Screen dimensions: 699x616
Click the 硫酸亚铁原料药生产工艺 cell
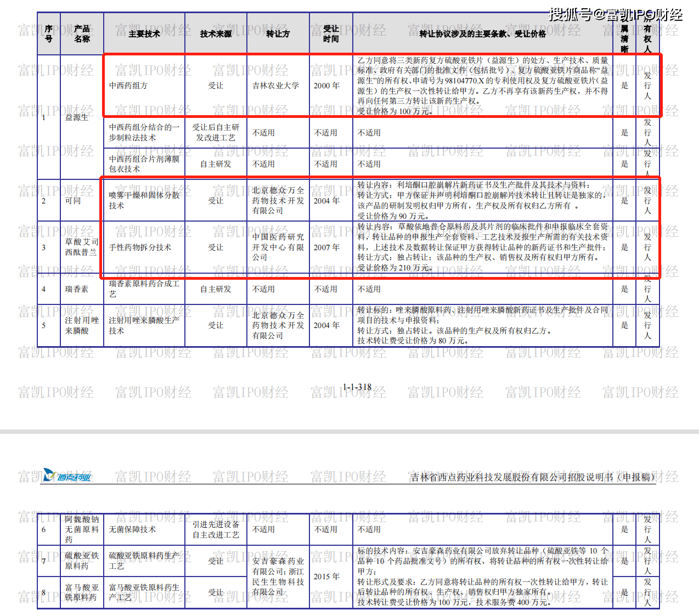click(144, 561)
